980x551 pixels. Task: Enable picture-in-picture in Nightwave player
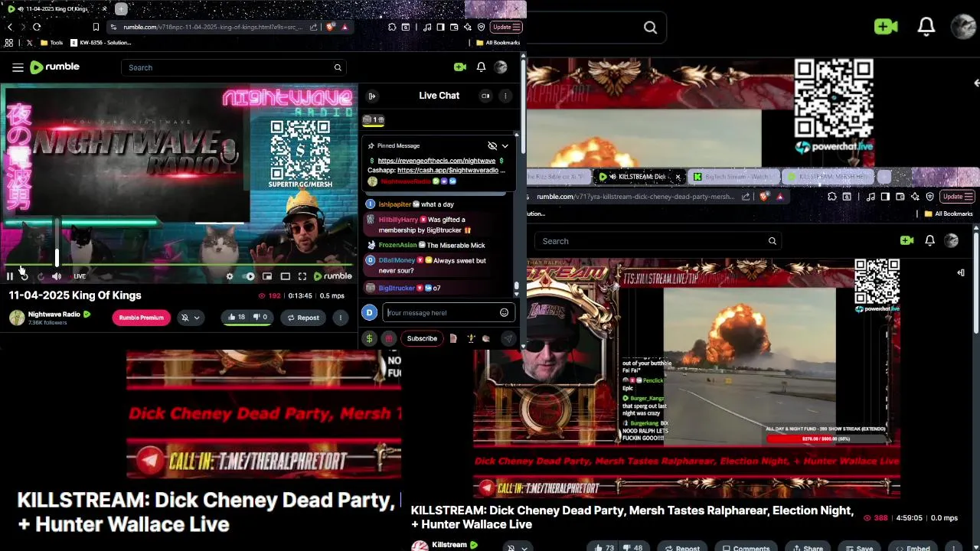[x=267, y=276]
